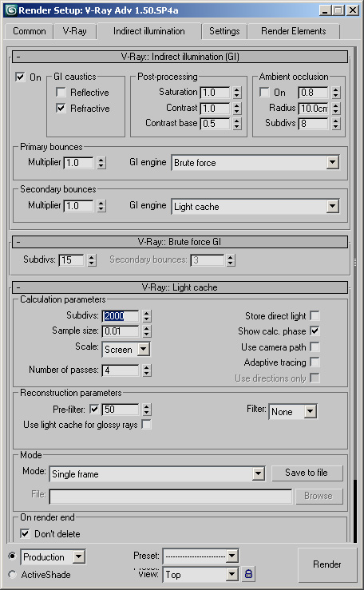Open the Settings tab

(x=224, y=31)
